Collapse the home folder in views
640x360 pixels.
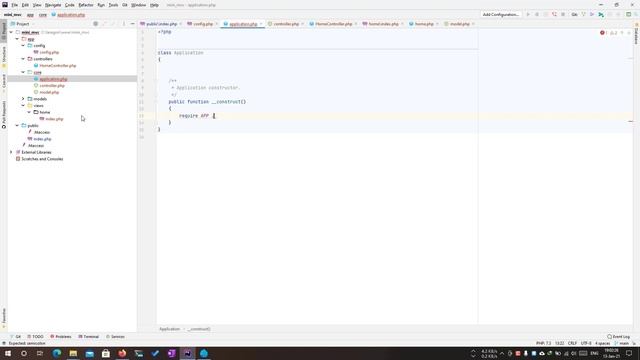29,112
